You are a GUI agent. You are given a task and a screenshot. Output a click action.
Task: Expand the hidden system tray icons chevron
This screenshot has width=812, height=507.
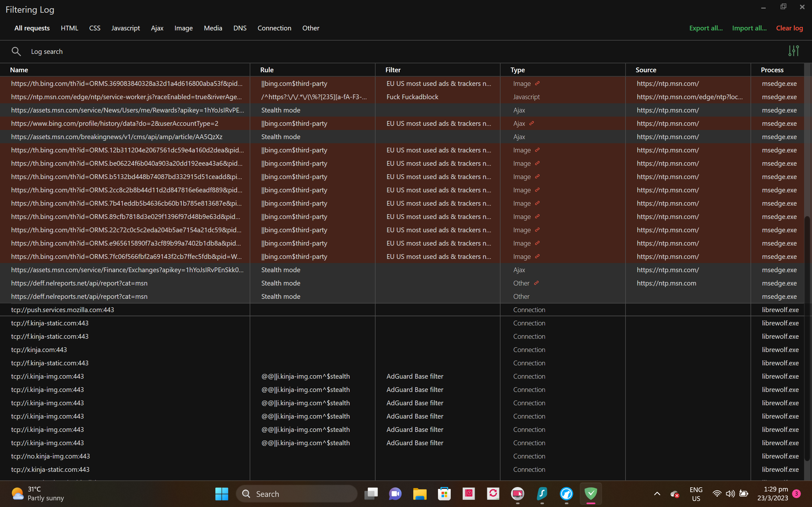coord(657,494)
